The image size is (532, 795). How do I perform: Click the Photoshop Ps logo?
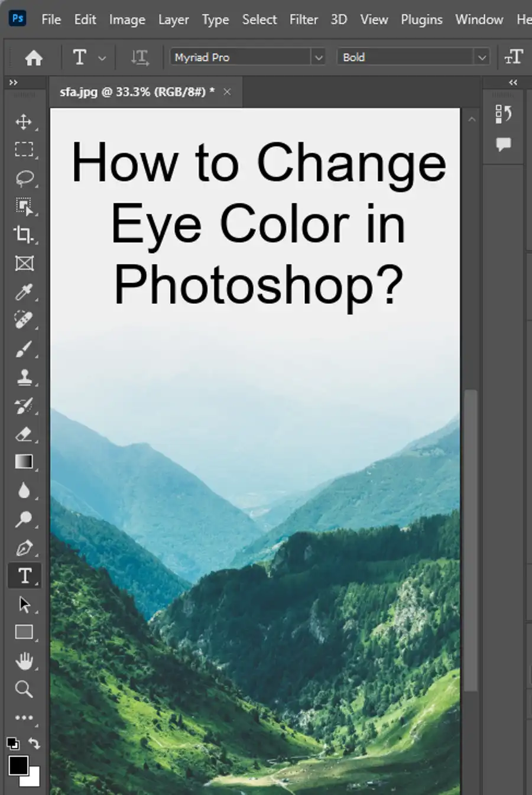pyautogui.click(x=18, y=18)
